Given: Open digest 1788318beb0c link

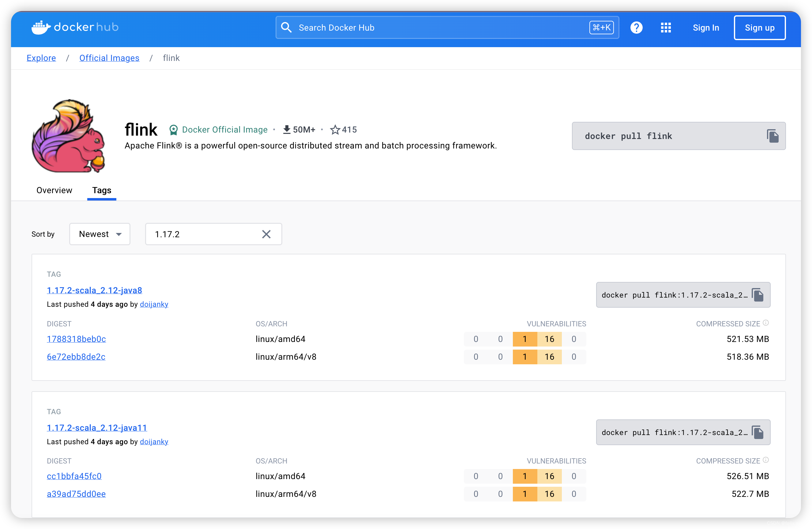Looking at the screenshot, I should coord(76,339).
